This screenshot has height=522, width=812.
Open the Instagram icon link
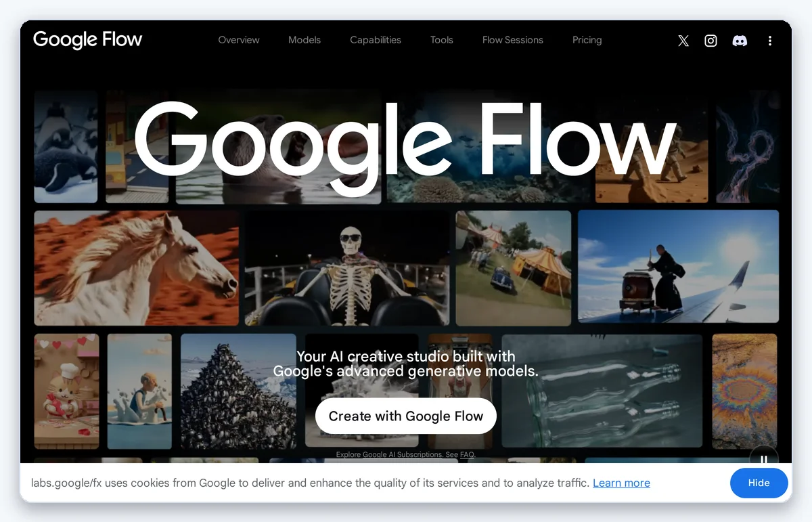click(x=710, y=41)
